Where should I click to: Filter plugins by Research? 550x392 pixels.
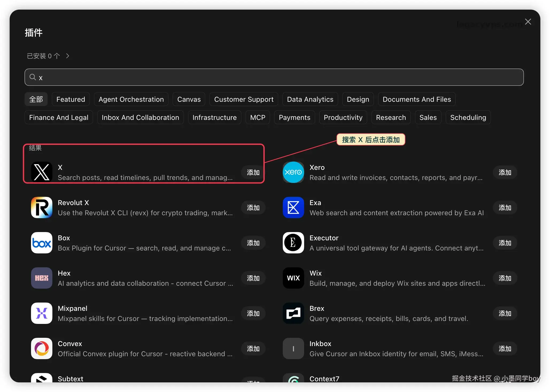391,117
